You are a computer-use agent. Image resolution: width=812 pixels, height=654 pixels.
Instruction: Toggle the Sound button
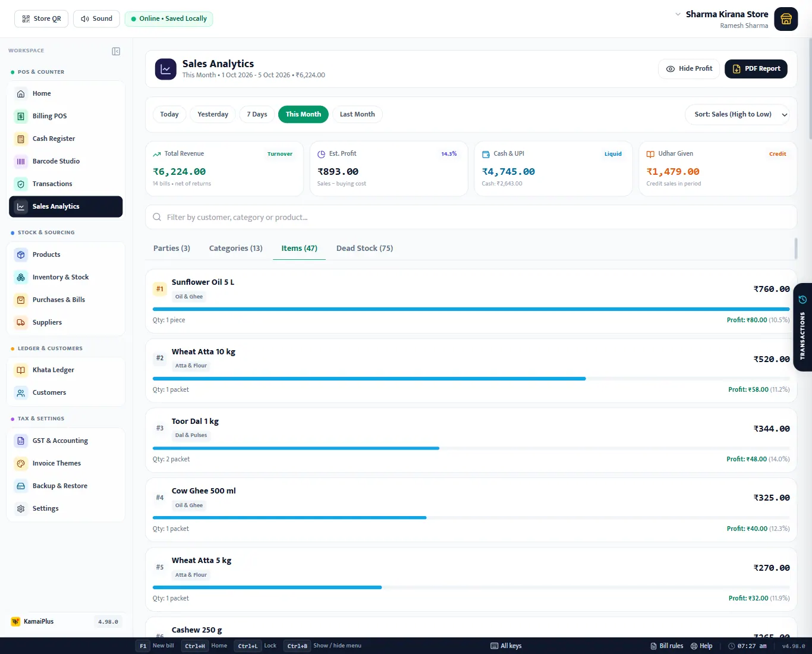(96, 19)
